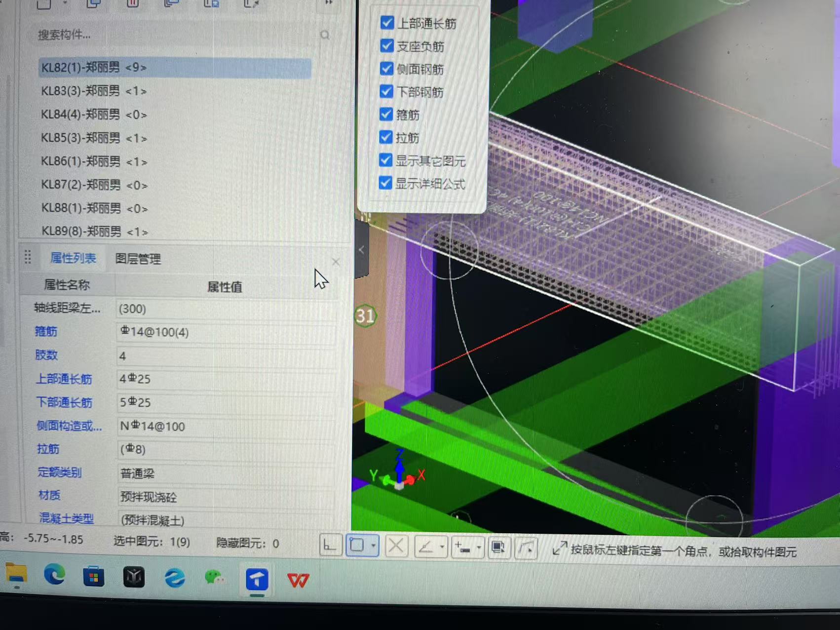Uncheck the 箍筋 checkbox
840x630 pixels.
386,115
